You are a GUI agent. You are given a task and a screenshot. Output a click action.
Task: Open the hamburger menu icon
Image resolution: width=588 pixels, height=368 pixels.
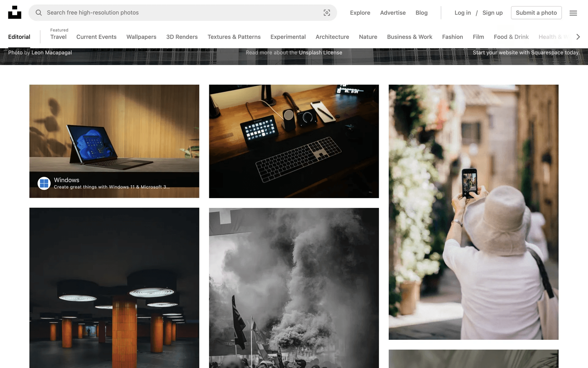coord(573,13)
